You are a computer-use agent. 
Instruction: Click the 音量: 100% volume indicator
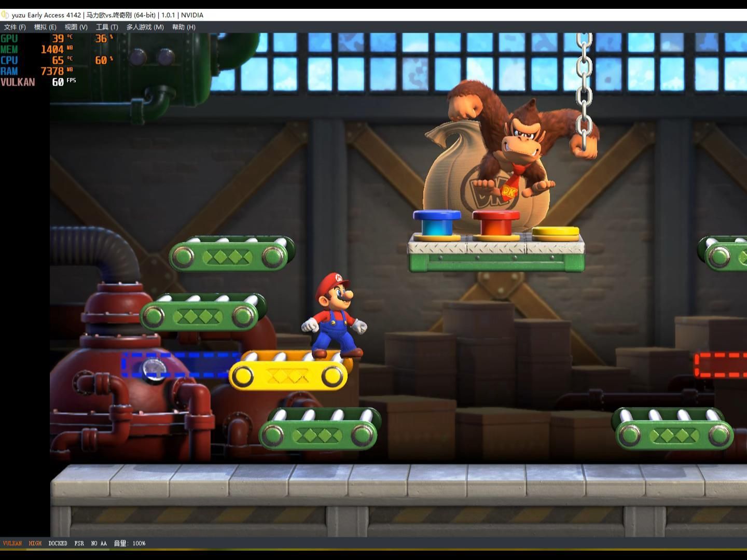point(130,543)
